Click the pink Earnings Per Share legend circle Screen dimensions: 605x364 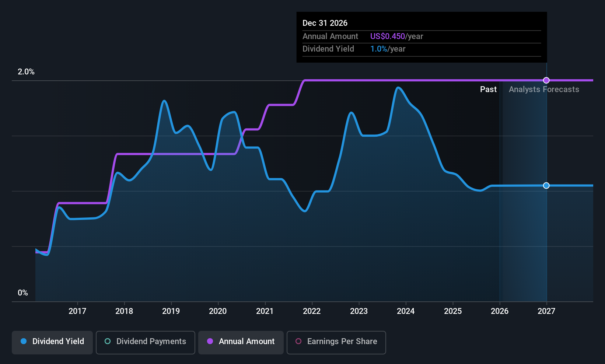pos(298,341)
